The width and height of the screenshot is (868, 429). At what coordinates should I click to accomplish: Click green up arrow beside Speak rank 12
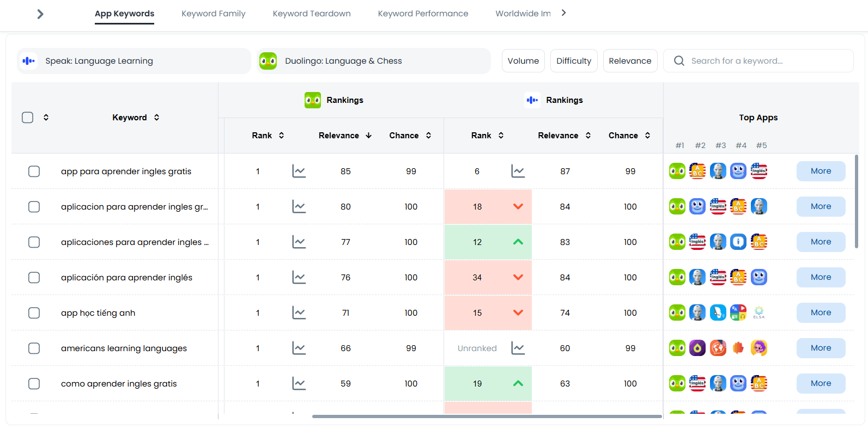point(518,242)
